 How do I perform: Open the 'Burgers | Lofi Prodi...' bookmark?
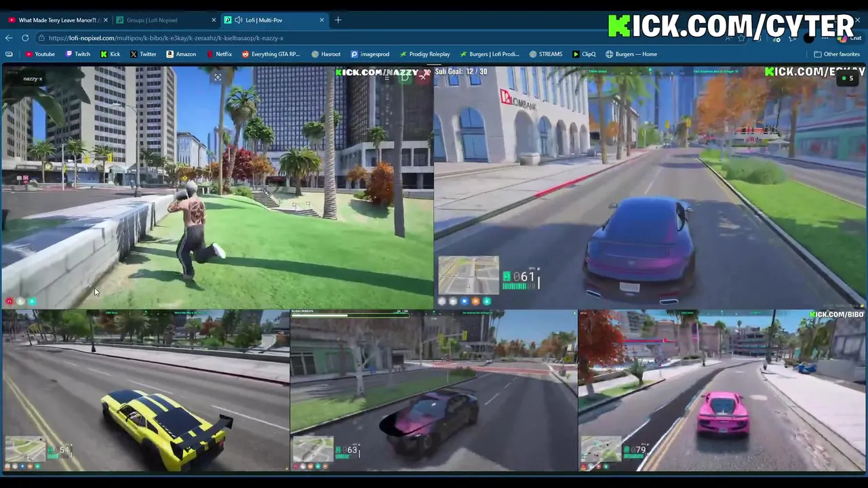pos(489,54)
